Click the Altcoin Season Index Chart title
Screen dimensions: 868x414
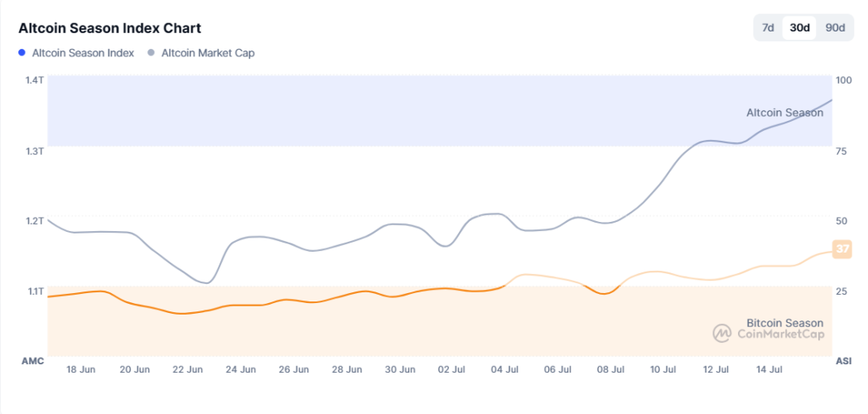click(x=109, y=29)
